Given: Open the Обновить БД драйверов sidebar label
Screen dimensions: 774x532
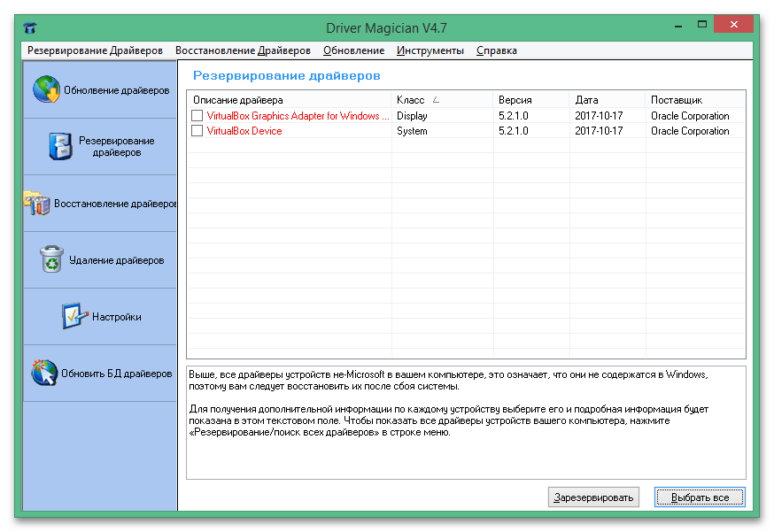Looking at the screenshot, I should coord(117,374).
